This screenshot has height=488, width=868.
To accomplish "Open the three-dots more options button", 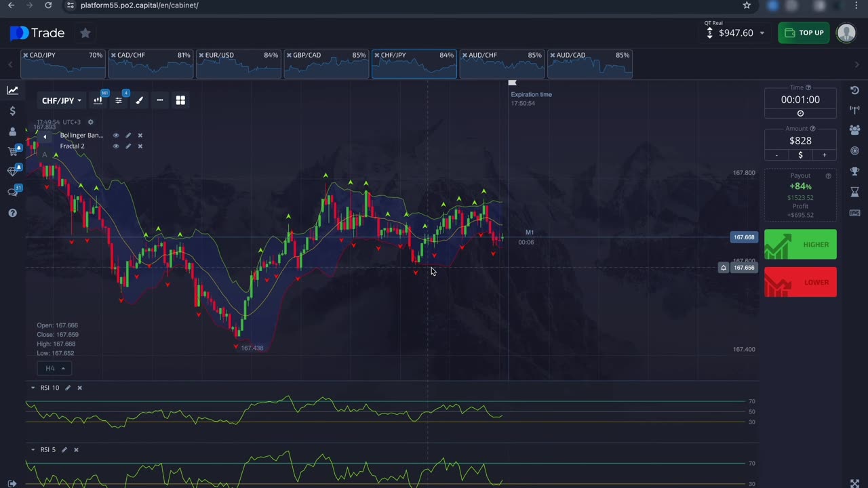I will coord(160,100).
